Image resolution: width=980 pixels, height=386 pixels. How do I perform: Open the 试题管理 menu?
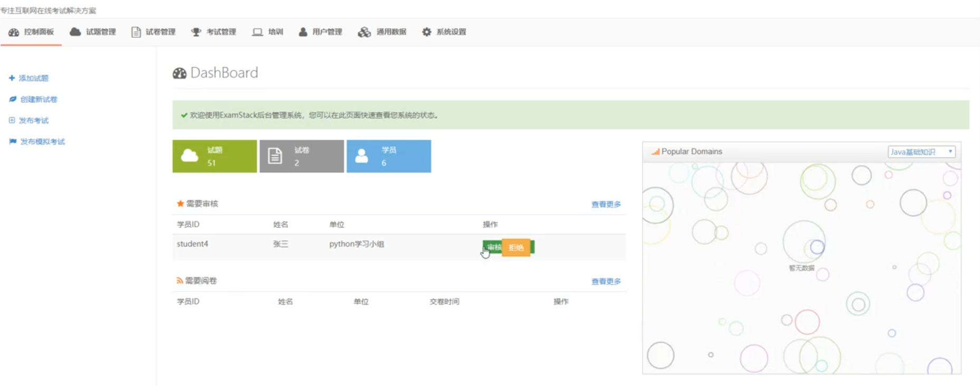[93, 32]
